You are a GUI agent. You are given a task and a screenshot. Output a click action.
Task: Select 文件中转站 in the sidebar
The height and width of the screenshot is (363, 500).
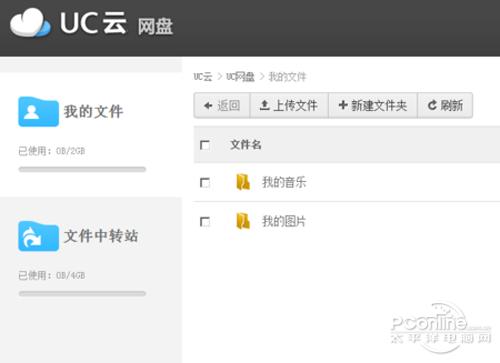pyautogui.click(x=101, y=236)
